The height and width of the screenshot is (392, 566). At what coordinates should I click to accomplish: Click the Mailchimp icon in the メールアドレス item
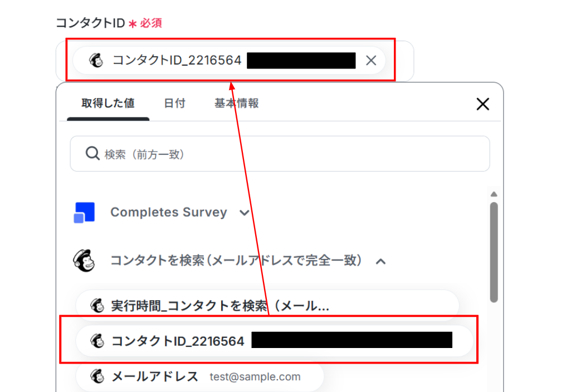coord(98,377)
